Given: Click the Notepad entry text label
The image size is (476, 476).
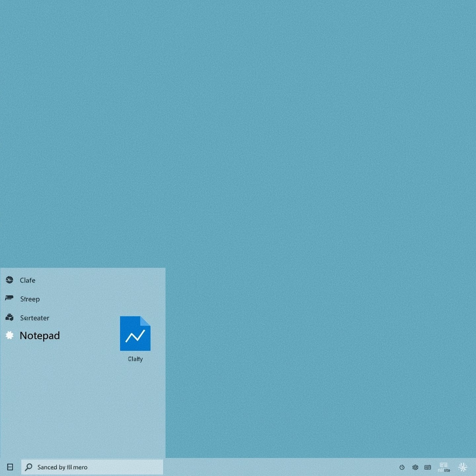Looking at the screenshot, I should (40, 335).
